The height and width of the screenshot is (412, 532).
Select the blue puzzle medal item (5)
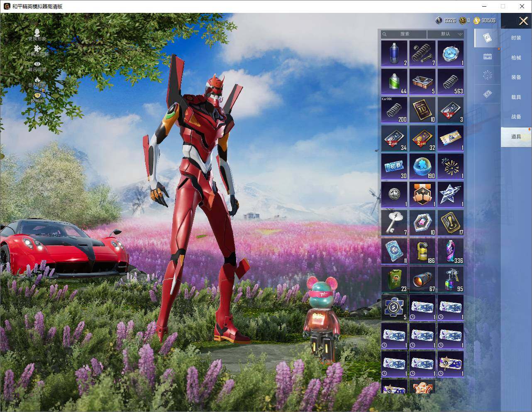tap(394, 307)
